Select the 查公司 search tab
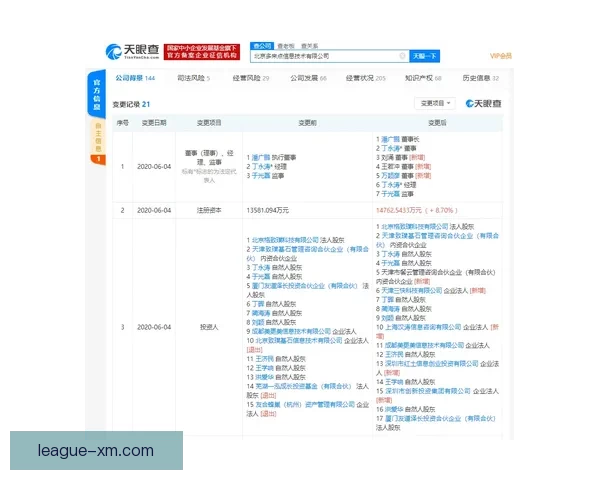600x480 pixels. 262,46
